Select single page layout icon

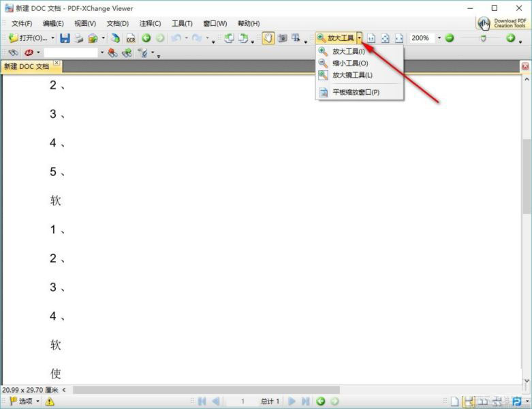click(454, 402)
